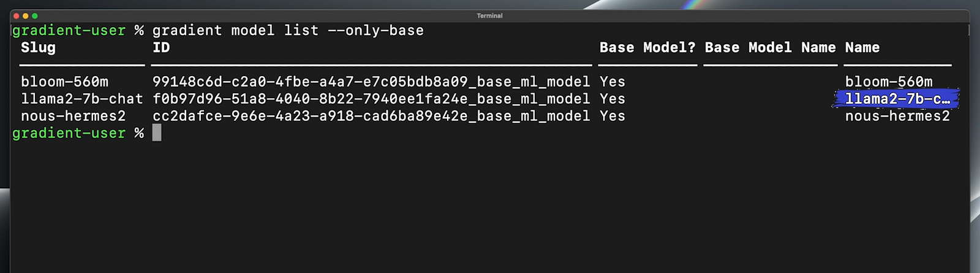
Task: Click the gradient model list --only-base command
Action: tap(288, 30)
